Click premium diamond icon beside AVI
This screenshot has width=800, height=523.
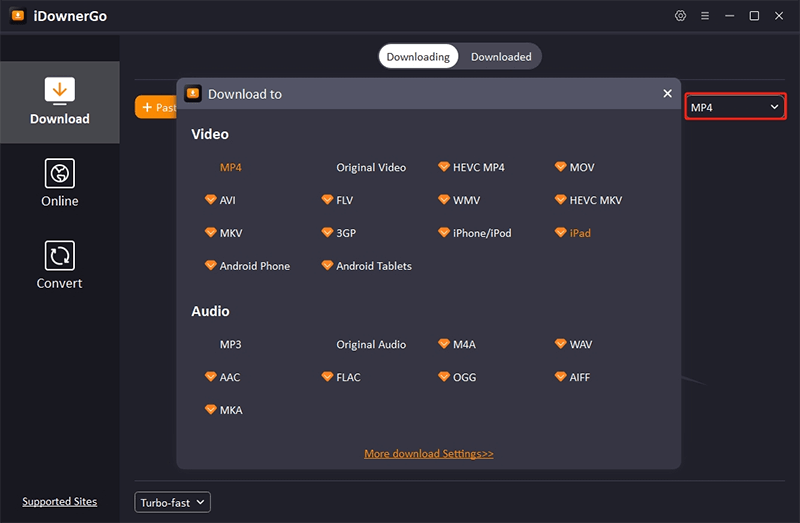(210, 199)
